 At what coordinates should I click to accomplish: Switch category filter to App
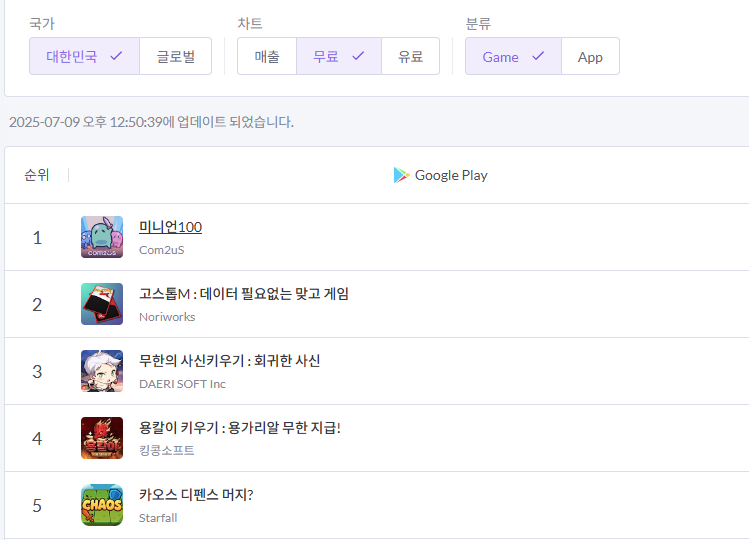590,56
